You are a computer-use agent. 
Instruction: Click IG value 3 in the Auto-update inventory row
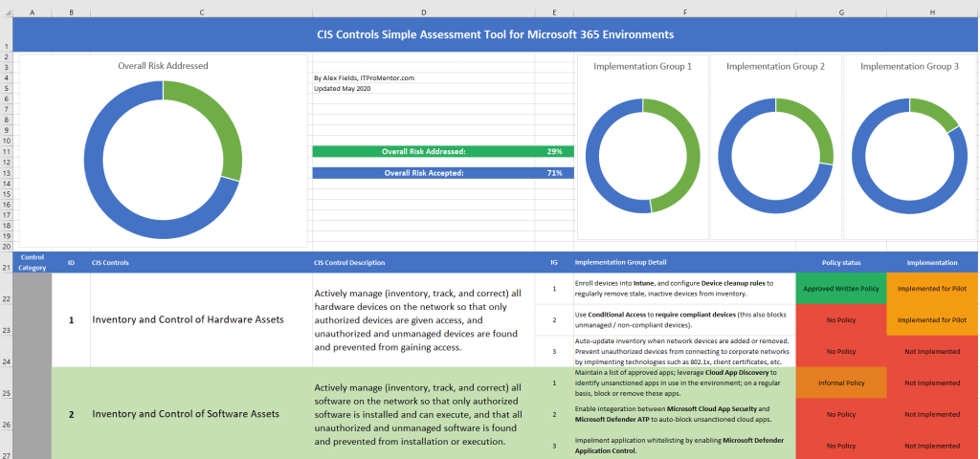(x=554, y=351)
